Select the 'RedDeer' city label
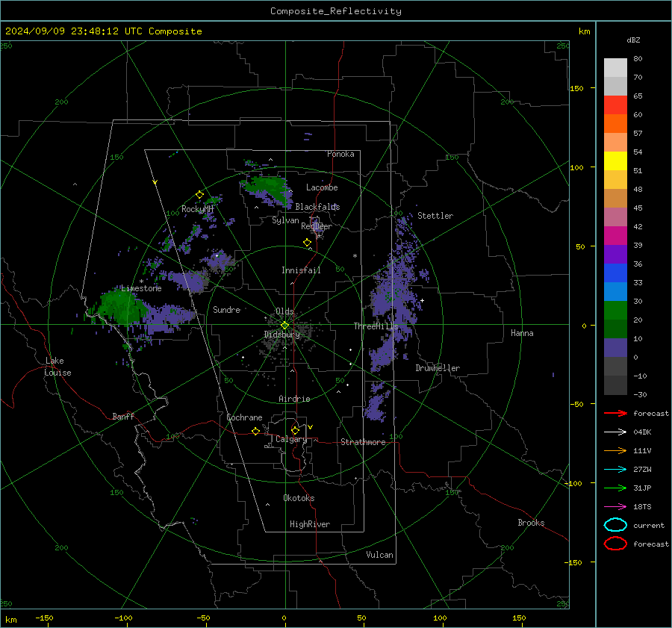 click(317, 226)
